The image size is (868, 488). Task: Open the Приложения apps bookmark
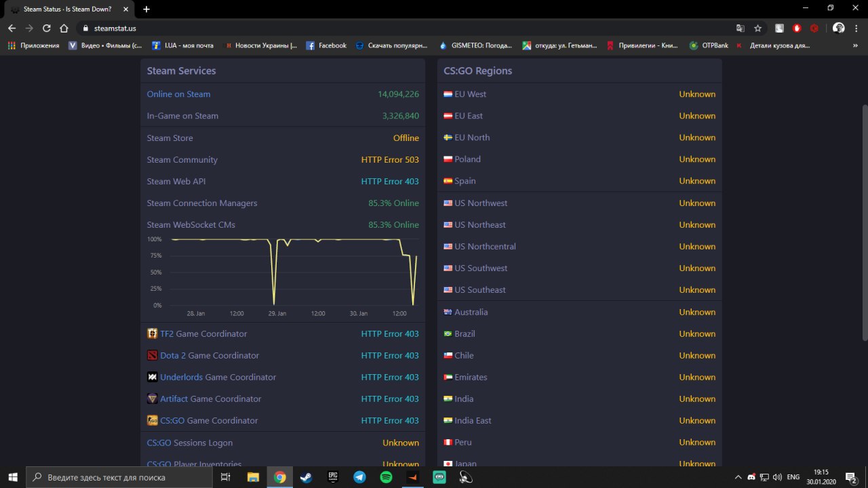(33, 45)
